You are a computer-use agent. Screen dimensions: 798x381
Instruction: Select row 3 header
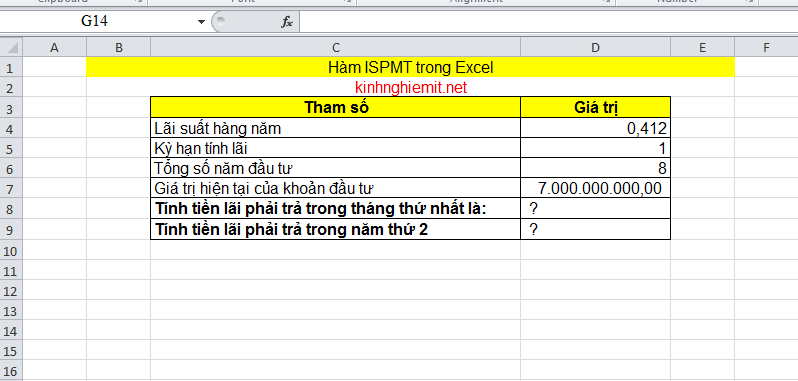click(11, 108)
